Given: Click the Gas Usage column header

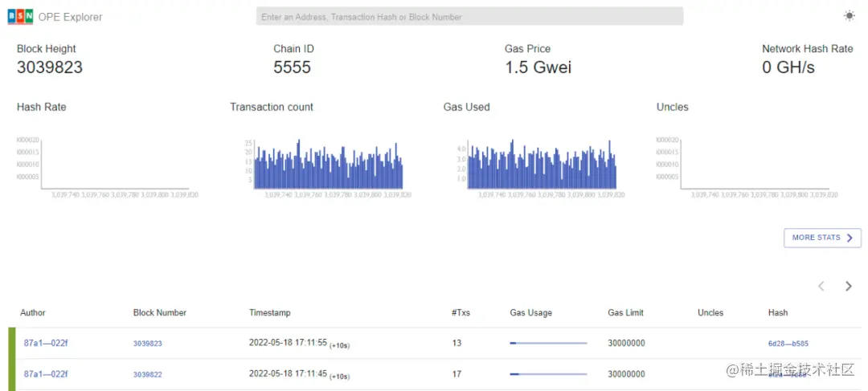Looking at the screenshot, I should click(x=530, y=313).
